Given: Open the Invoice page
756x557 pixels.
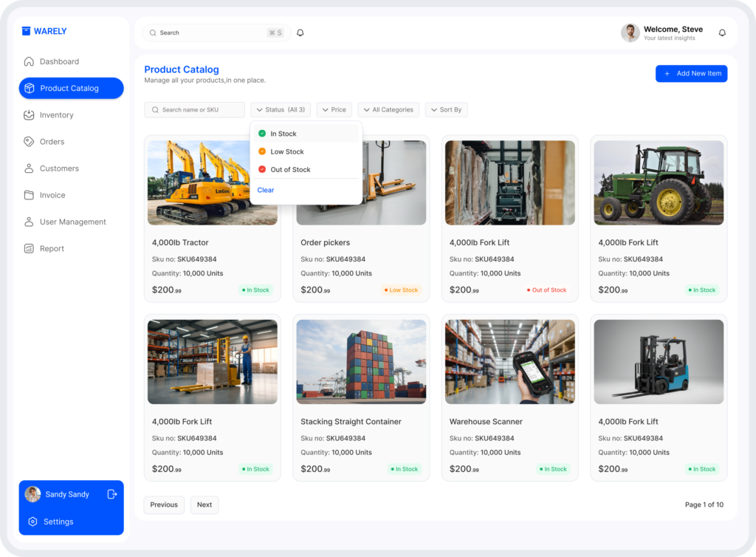Looking at the screenshot, I should point(52,195).
